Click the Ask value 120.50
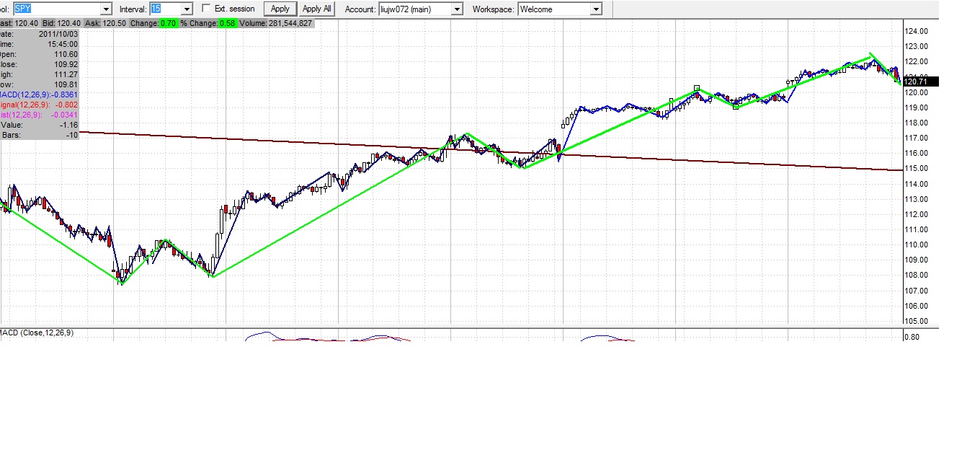Screen dimensions: 980x471 (x=115, y=23)
